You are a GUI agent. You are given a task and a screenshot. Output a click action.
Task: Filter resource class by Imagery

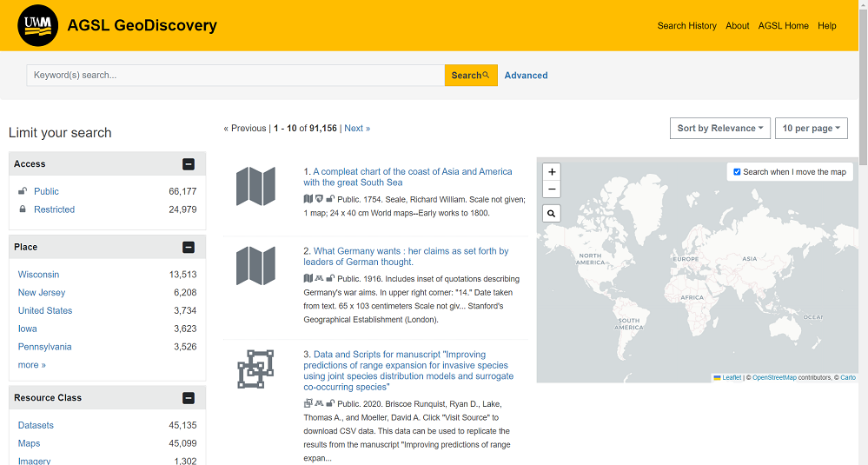(x=34, y=461)
